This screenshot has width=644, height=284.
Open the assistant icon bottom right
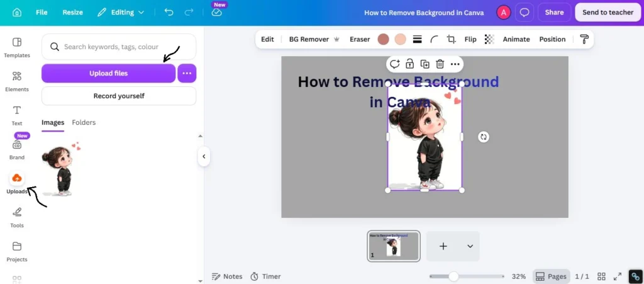(x=635, y=276)
